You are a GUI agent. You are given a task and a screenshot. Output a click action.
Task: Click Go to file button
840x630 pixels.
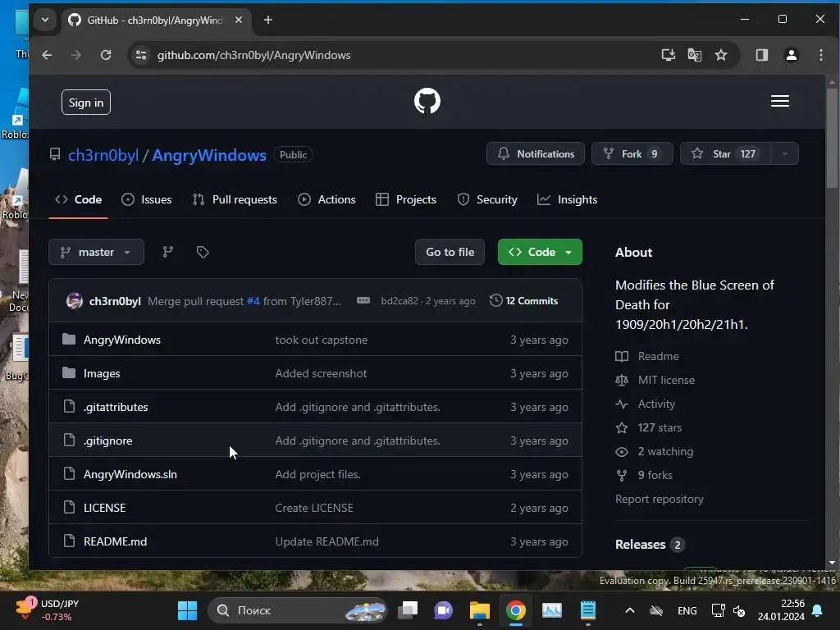[450, 252]
